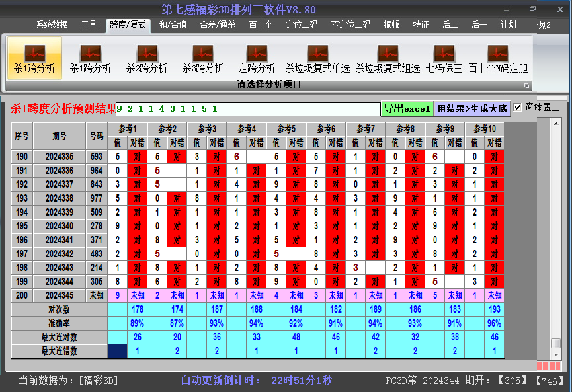
Task: Switch to the 系统数据 tab
Action: coord(52,25)
